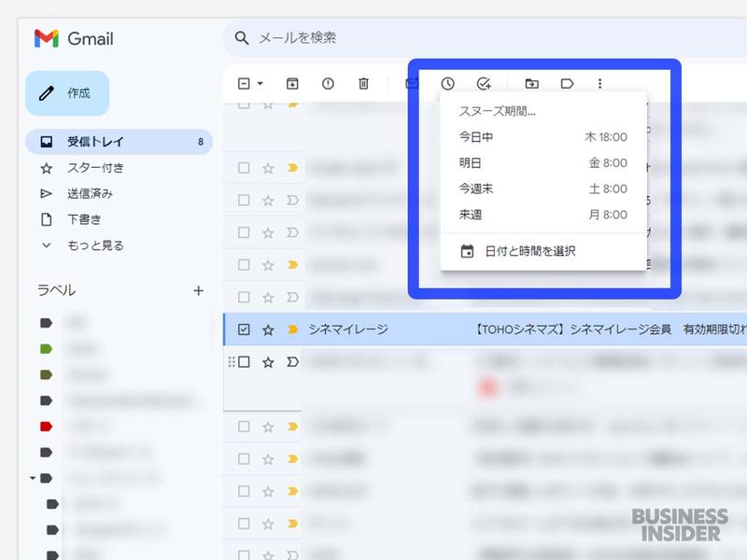The width and height of the screenshot is (747, 560).
Task: Toggle the select-all checkbox in toolbar
Action: click(x=244, y=84)
